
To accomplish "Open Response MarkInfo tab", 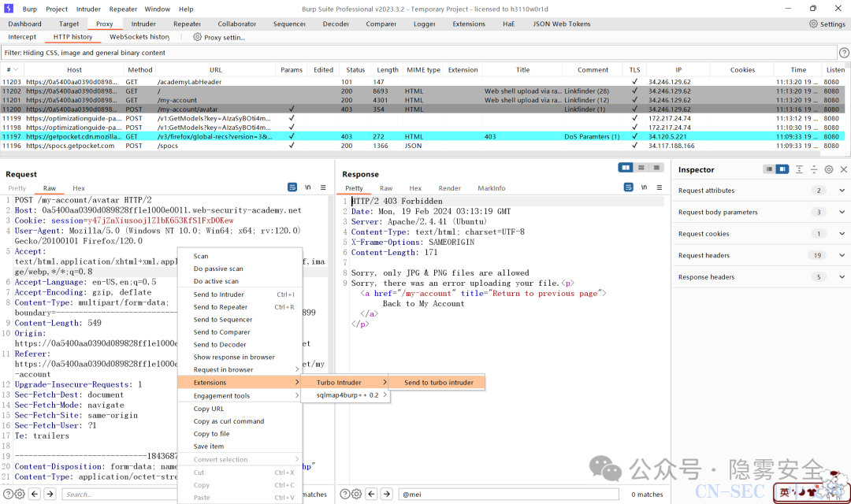I will pos(491,188).
